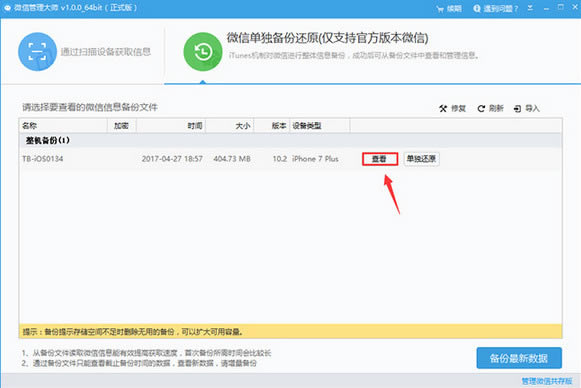Image resolution: width=581 pixels, height=388 pixels.
Task: Switch to 通过扫描设备获取信息 tab
Action: [x=106, y=52]
